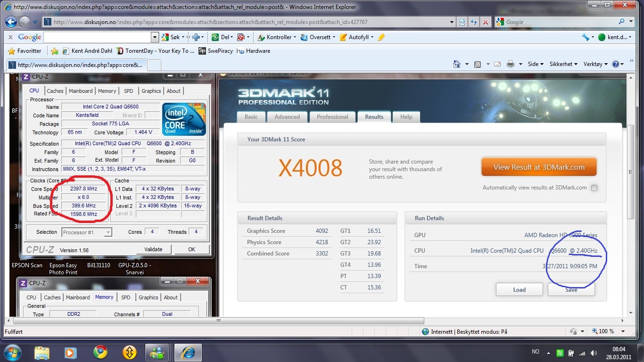
Task: Open the 100% zoom level dropdown
Action: [x=623, y=331]
